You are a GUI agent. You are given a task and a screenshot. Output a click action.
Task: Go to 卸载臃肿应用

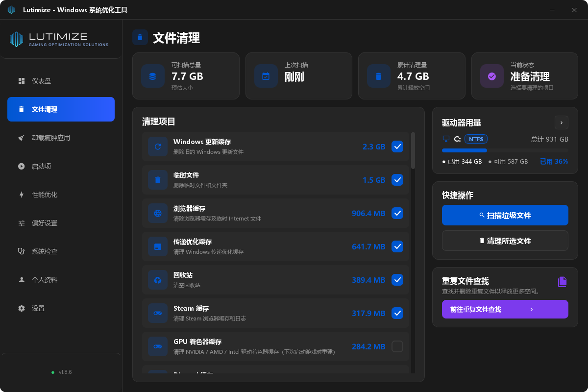click(x=61, y=138)
